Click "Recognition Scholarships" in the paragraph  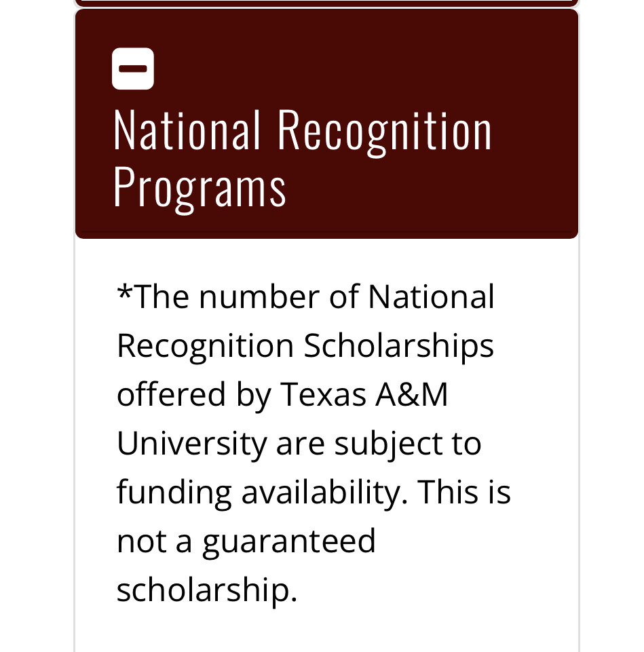305,347
